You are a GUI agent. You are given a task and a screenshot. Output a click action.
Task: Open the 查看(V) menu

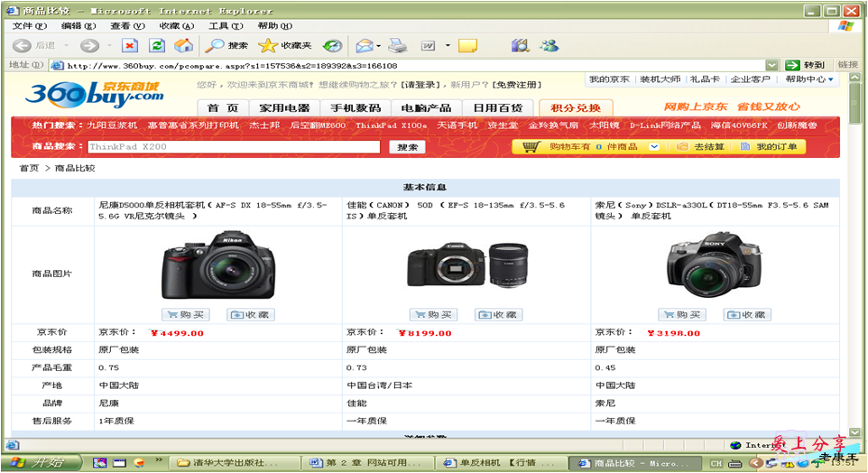click(127, 26)
